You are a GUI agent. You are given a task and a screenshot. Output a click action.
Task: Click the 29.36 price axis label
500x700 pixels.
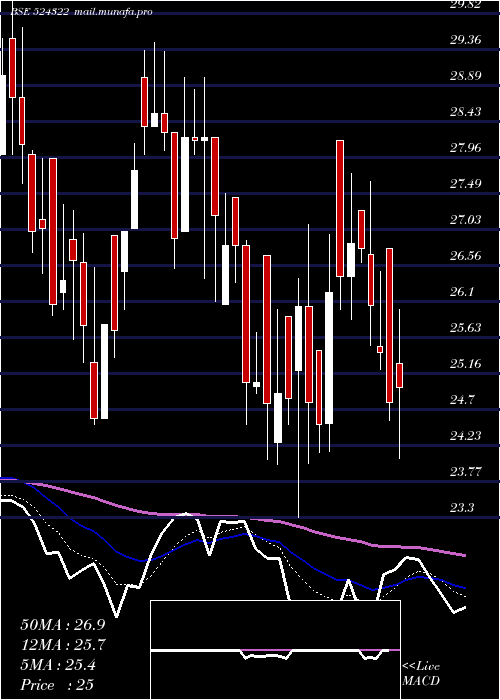[466, 40]
